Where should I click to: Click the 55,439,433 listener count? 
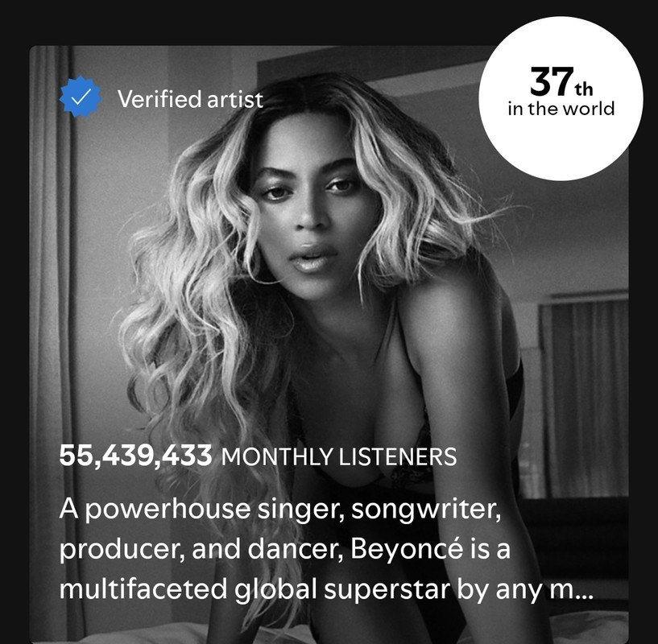[135, 456]
